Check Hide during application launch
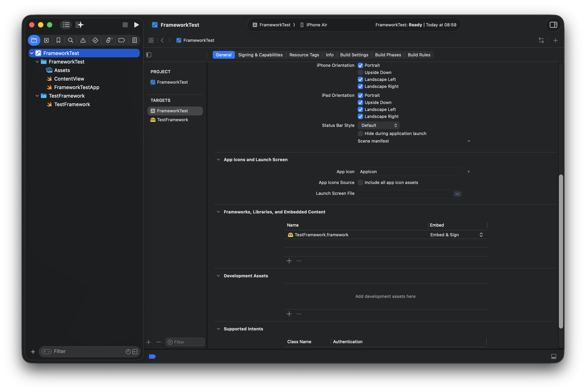The width and height of the screenshot is (586, 392). [360, 133]
